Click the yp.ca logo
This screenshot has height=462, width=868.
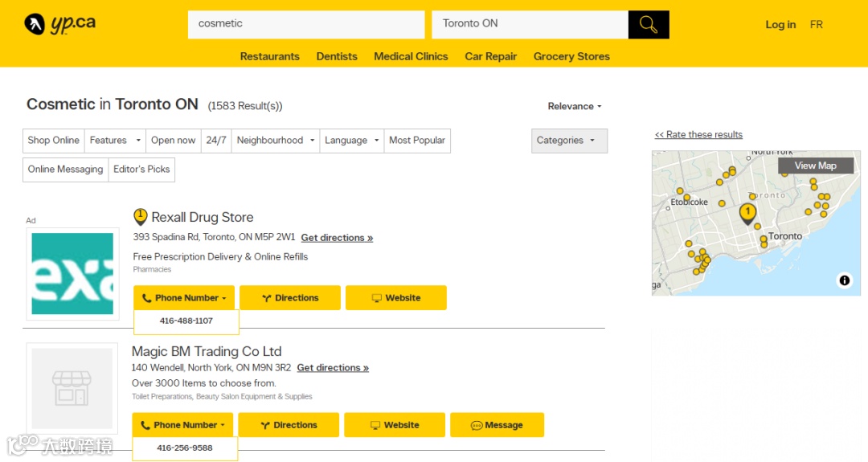[x=59, y=24]
